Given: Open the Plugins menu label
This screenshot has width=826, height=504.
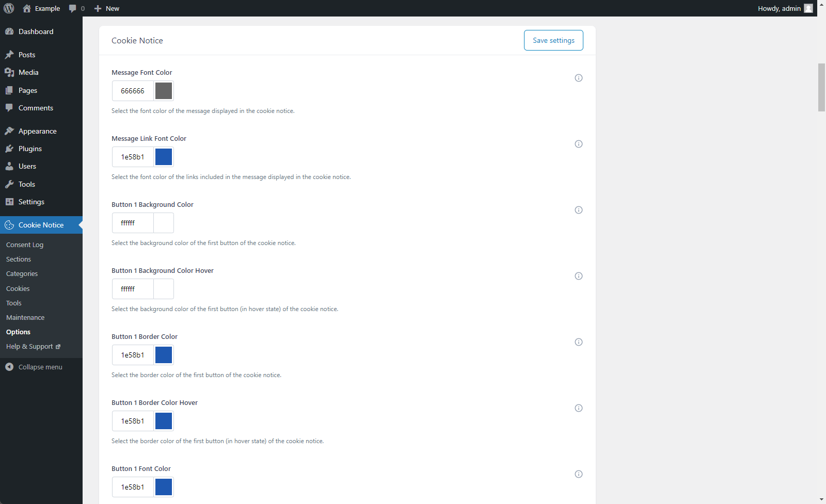Looking at the screenshot, I should point(30,149).
